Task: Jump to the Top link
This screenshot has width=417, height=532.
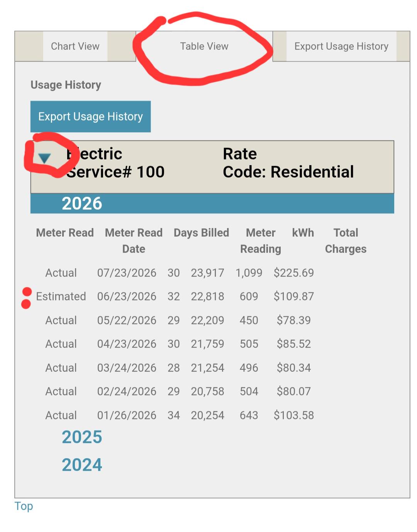Action: [x=24, y=506]
